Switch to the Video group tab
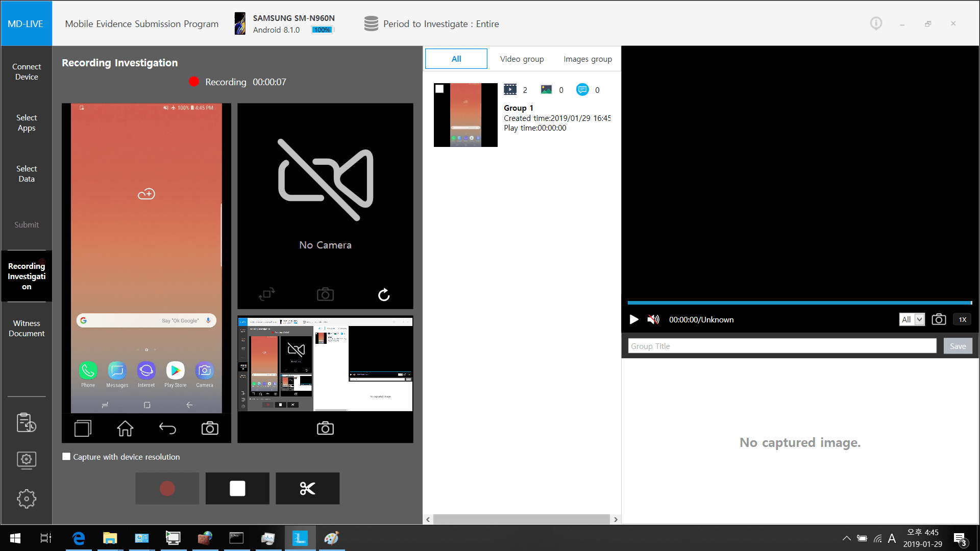This screenshot has width=980, height=551. 522,59
